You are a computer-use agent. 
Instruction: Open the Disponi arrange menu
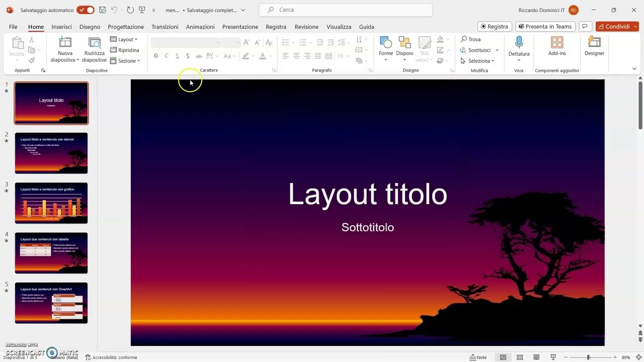coord(405,49)
